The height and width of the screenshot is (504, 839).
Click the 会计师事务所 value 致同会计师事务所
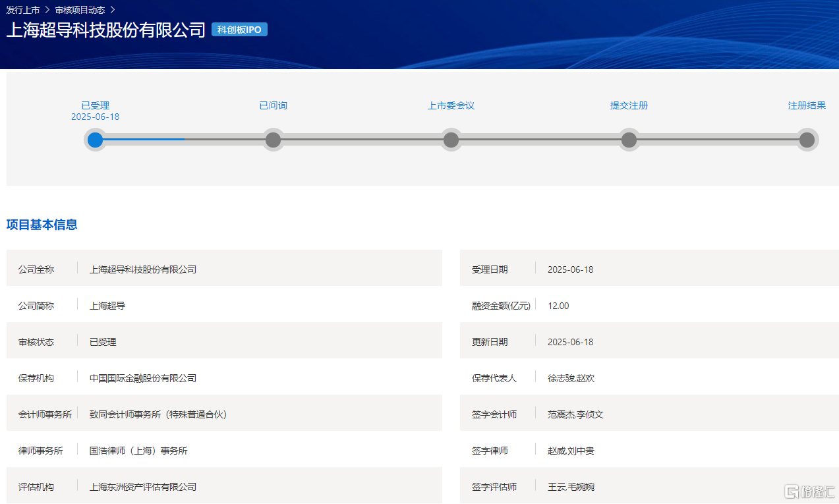158,414
